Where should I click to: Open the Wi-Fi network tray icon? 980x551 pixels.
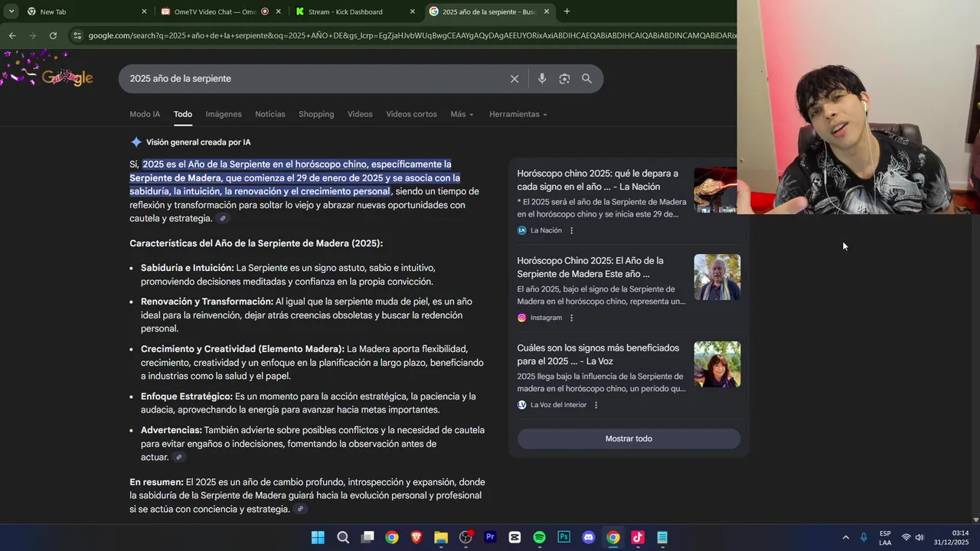pos(906,537)
